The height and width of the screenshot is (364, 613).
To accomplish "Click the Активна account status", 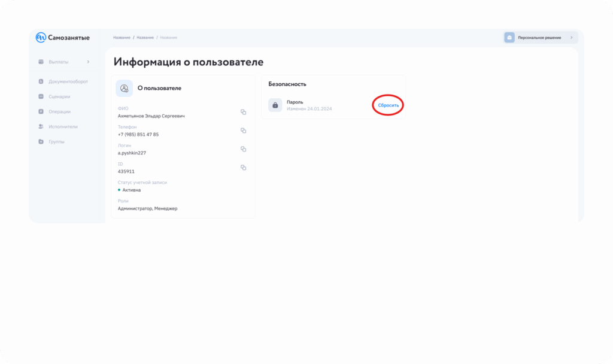I will [132, 190].
